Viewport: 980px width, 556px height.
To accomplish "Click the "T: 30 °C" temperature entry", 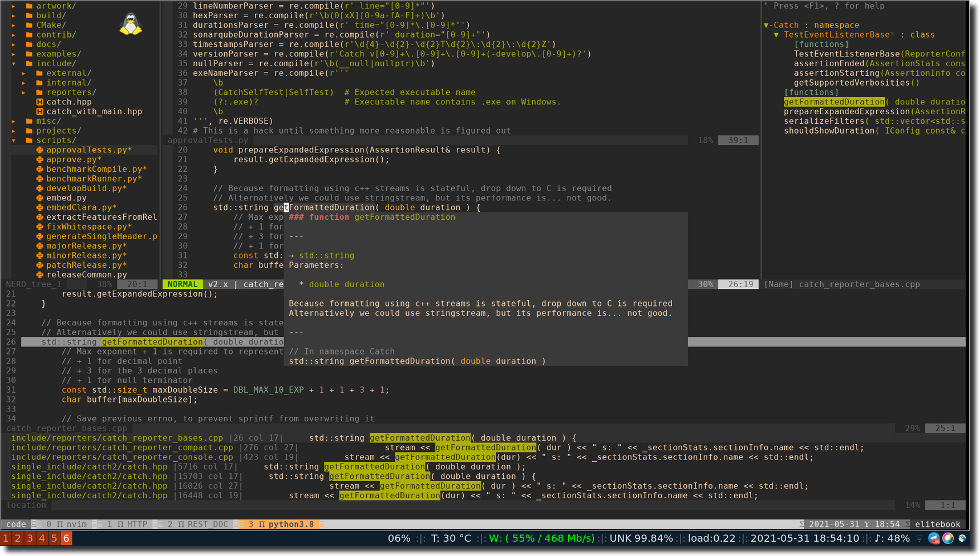I will (451, 538).
